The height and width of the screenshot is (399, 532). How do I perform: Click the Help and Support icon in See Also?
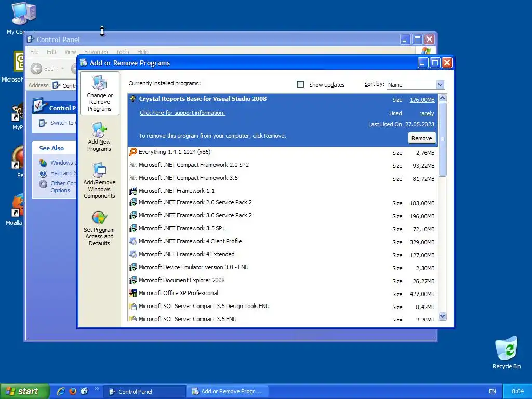click(43, 174)
